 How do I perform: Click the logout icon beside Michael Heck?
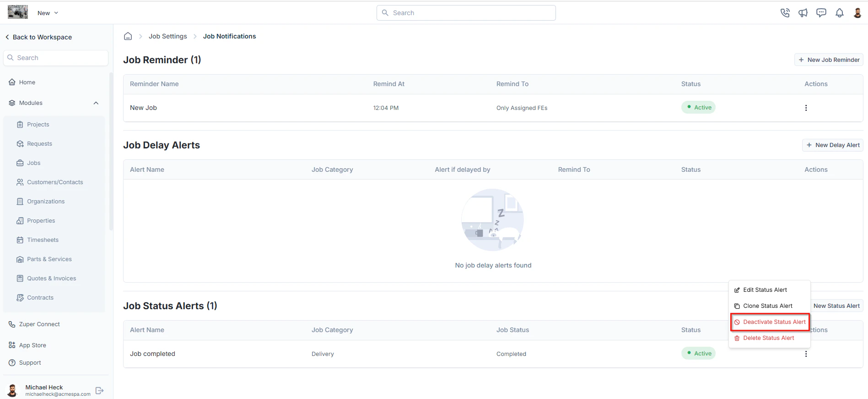(99, 391)
